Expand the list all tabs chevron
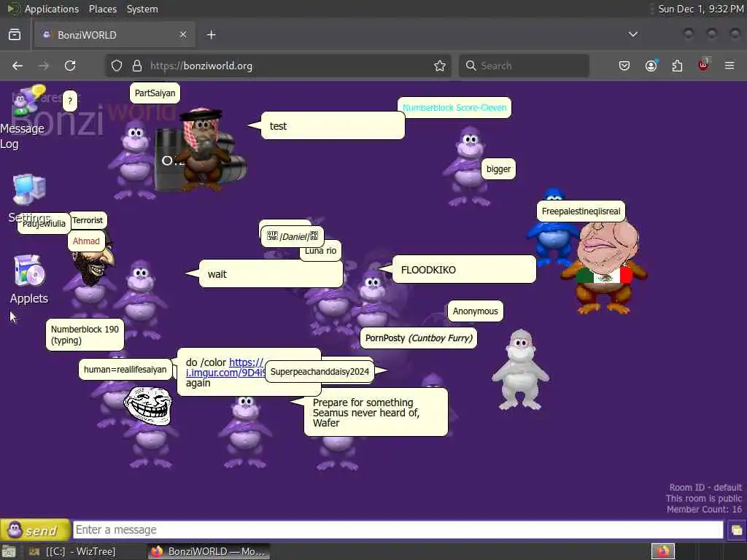This screenshot has width=747, height=560. point(633,34)
